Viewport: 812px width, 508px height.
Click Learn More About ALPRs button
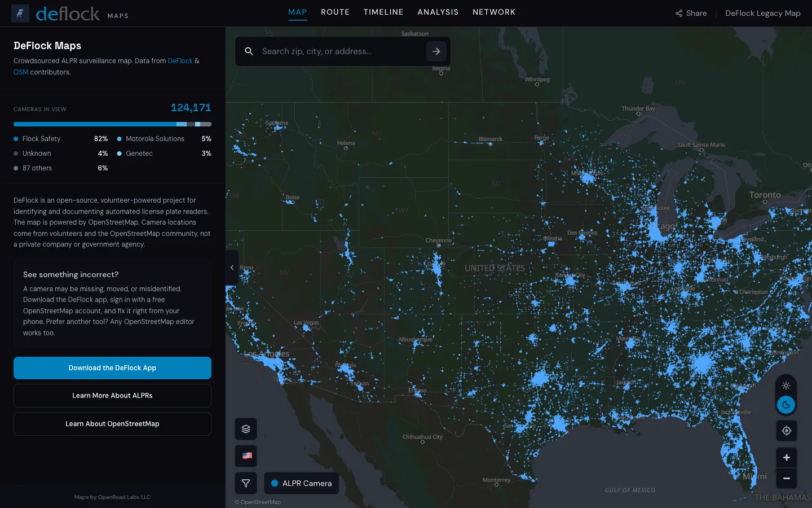[x=112, y=396]
